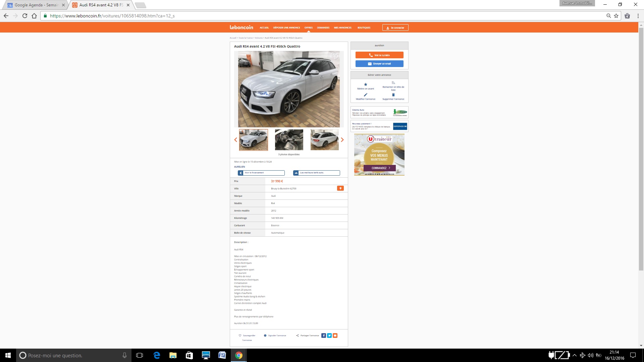Screen dimensions: 644x362
Task: Select the pencil icon to modifier l'annonce
Action: click(x=365, y=95)
